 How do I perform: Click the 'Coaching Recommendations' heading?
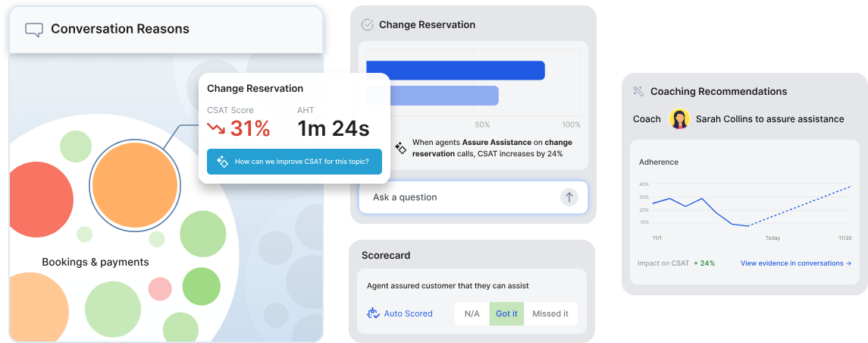[x=719, y=91]
